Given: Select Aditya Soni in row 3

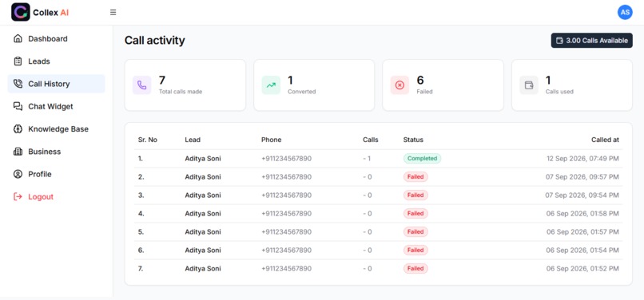Looking at the screenshot, I should pos(203,195).
